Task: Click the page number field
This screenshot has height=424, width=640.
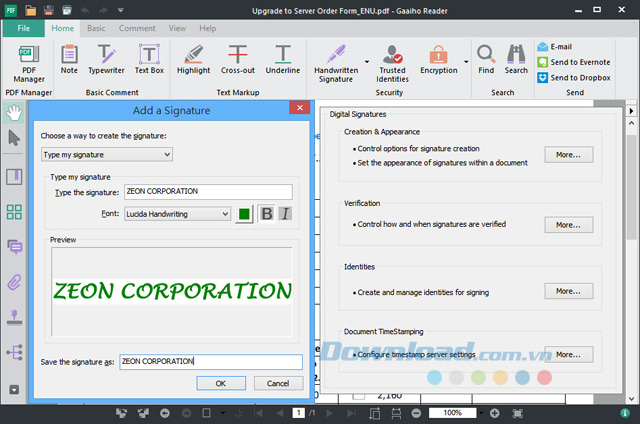Action: [299, 413]
